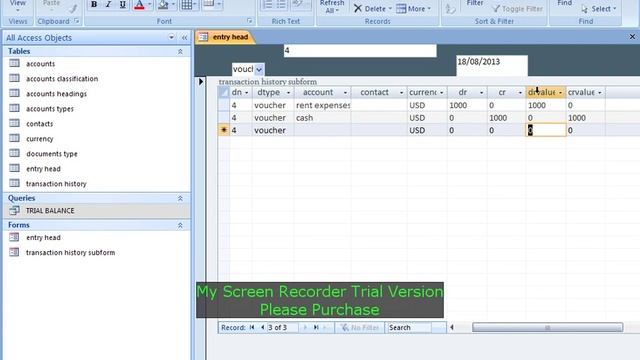Collapse the Tables group

pyautogui.click(x=180, y=51)
